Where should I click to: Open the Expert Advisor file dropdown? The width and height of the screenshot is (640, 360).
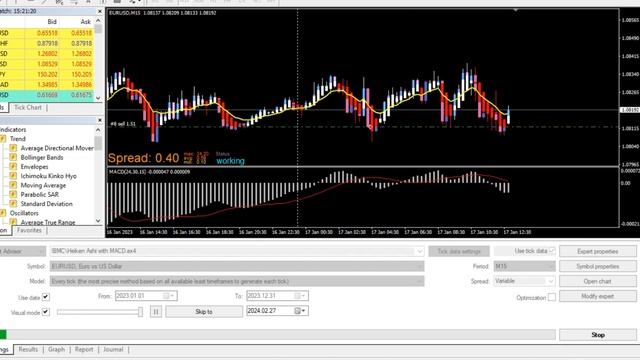(420, 251)
